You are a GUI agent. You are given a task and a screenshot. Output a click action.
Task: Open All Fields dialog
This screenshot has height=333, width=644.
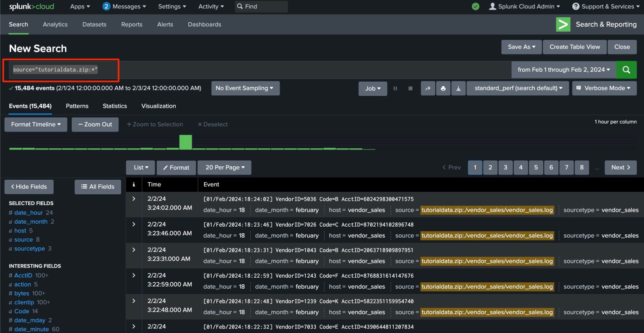click(x=98, y=187)
